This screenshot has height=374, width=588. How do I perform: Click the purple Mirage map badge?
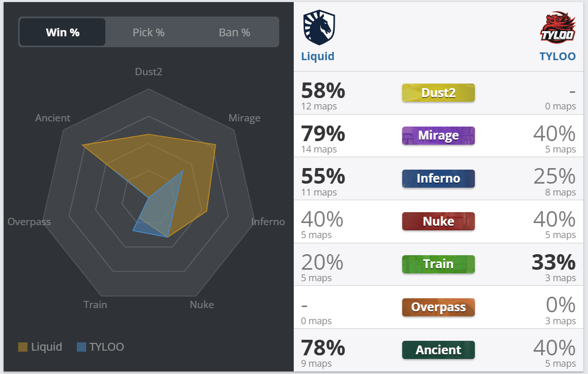pyautogui.click(x=439, y=135)
